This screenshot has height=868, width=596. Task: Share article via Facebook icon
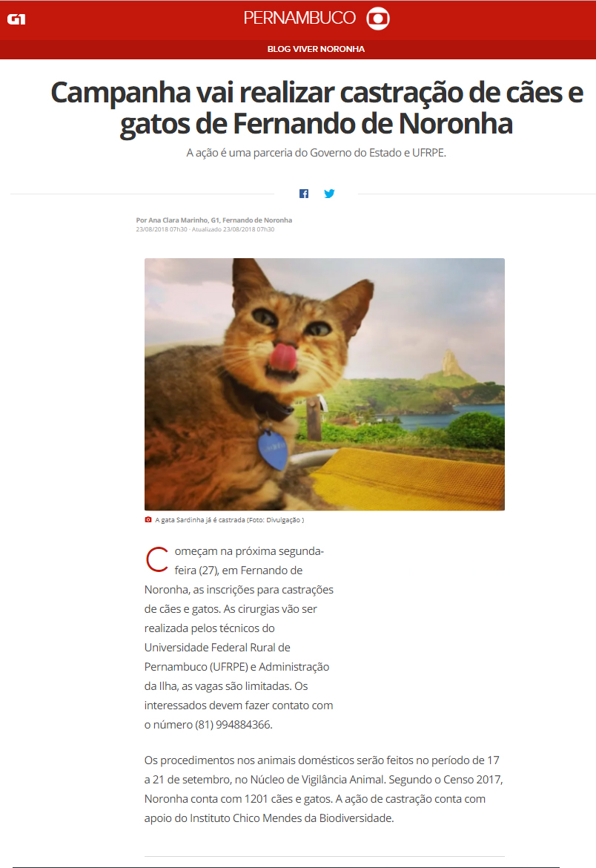tap(304, 194)
